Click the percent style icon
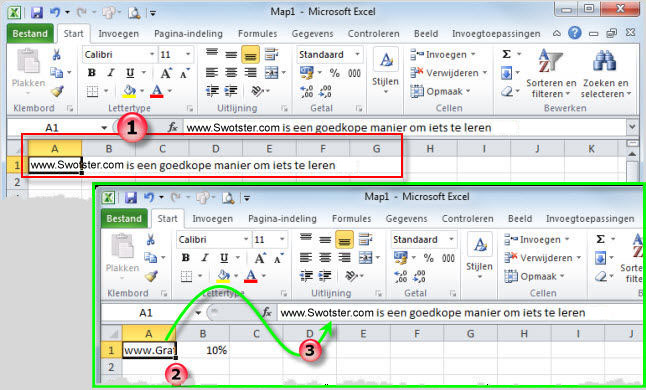 [x=335, y=73]
